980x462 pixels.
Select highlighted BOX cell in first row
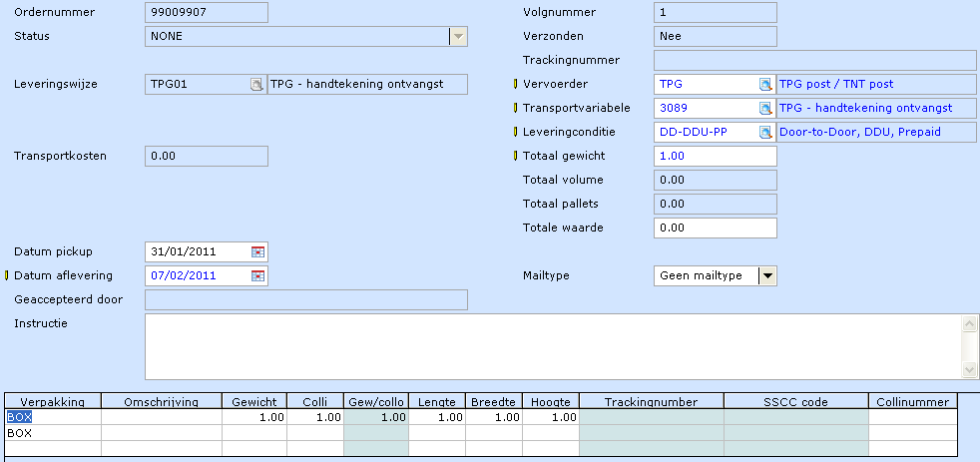(53, 417)
